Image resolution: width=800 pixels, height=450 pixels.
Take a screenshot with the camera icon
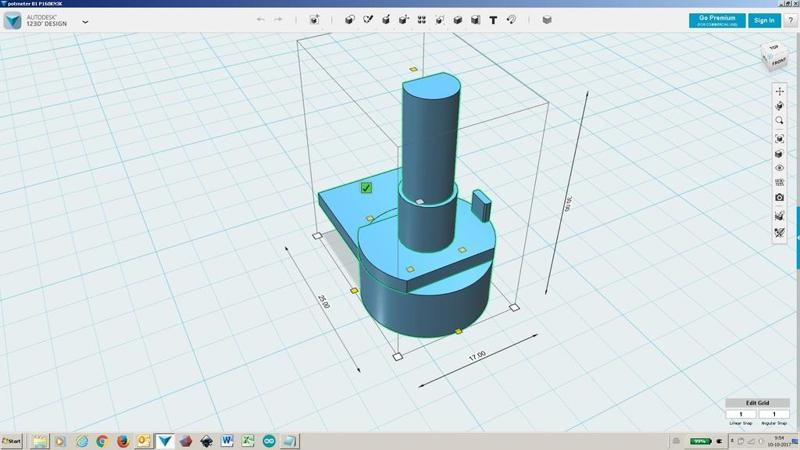[779, 197]
